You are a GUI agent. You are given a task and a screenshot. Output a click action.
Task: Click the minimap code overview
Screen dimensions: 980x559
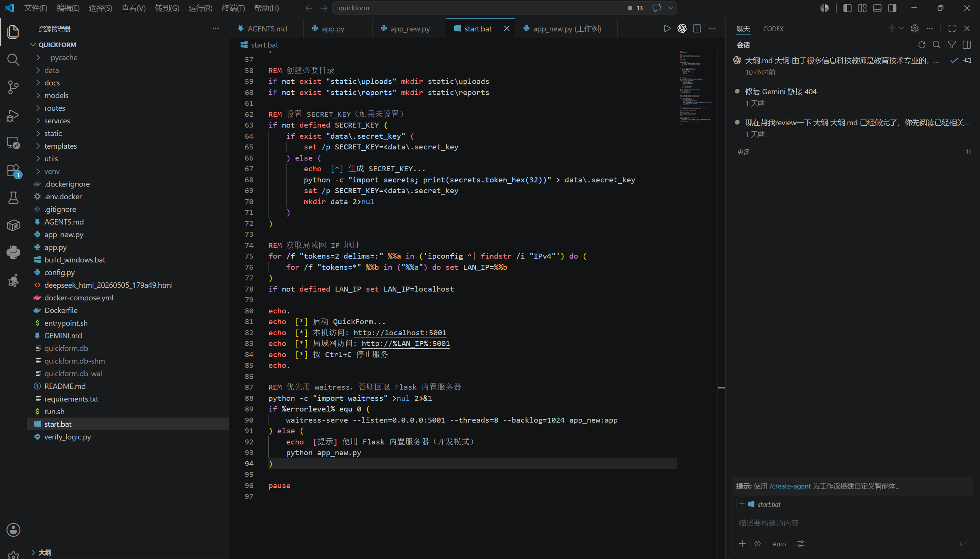(x=697, y=87)
